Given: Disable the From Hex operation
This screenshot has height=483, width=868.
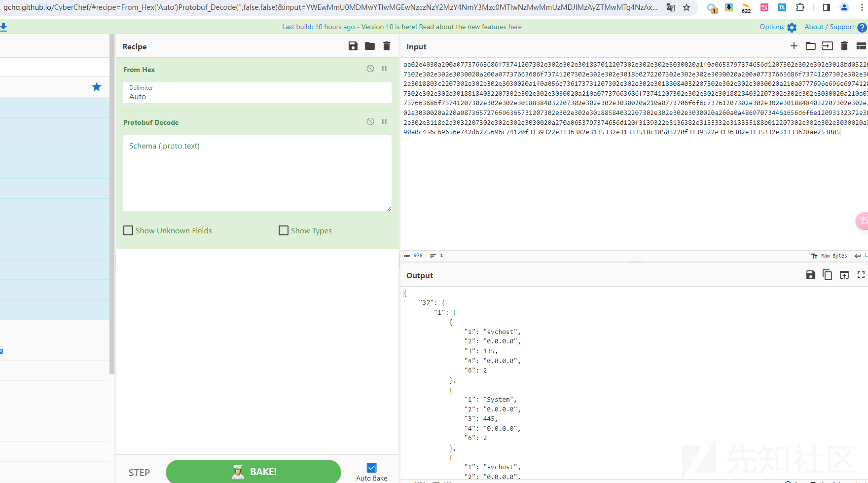Looking at the screenshot, I should (x=370, y=69).
